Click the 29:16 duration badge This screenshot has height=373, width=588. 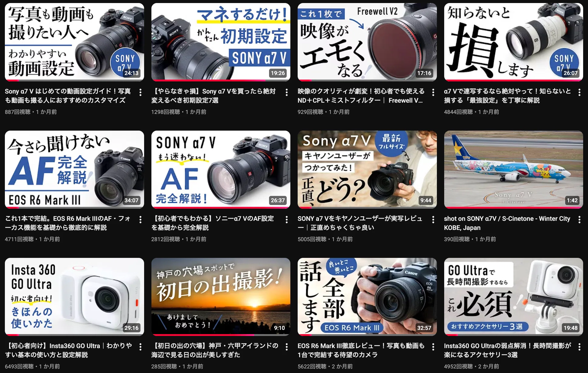coord(131,328)
